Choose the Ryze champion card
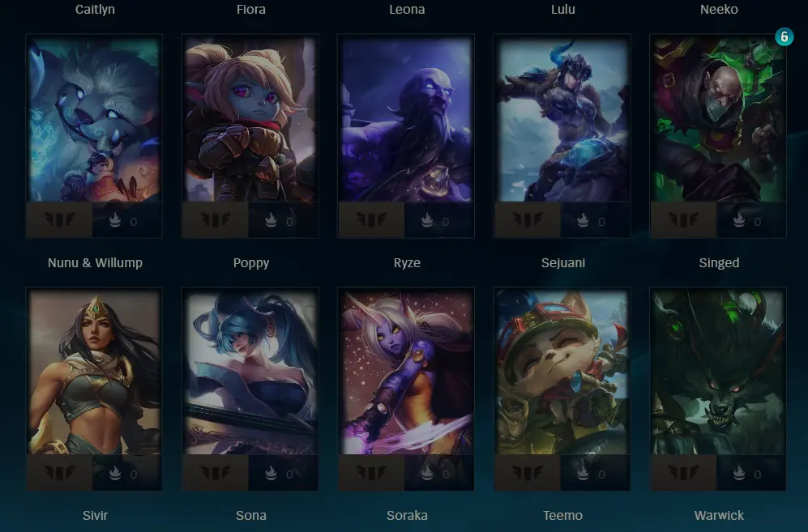The image size is (808, 532). (x=406, y=136)
